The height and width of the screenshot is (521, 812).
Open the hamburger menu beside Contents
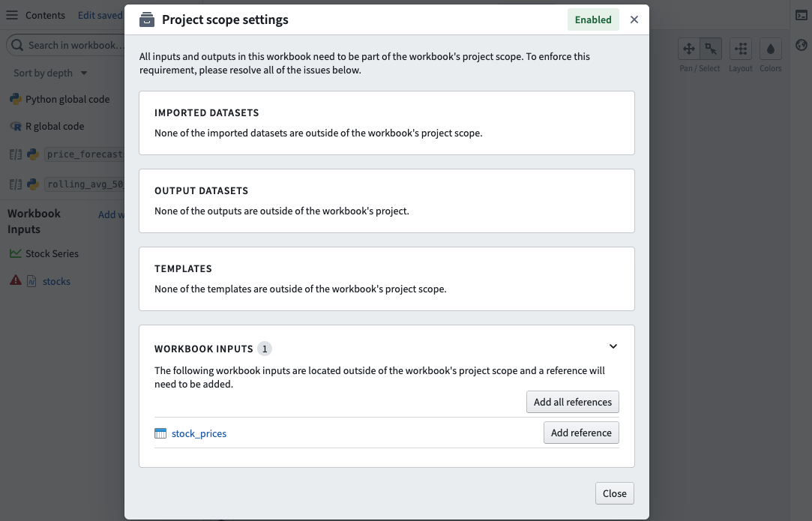click(12, 15)
